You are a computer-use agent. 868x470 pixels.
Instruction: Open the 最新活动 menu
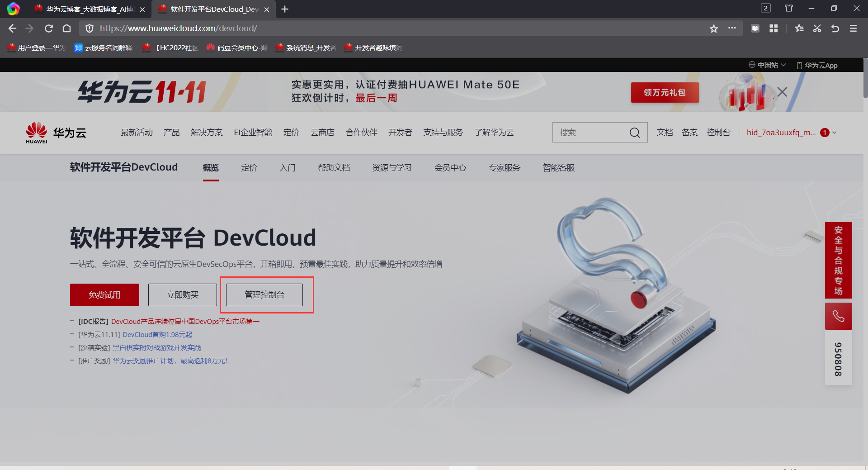pyautogui.click(x=137, y=133)
